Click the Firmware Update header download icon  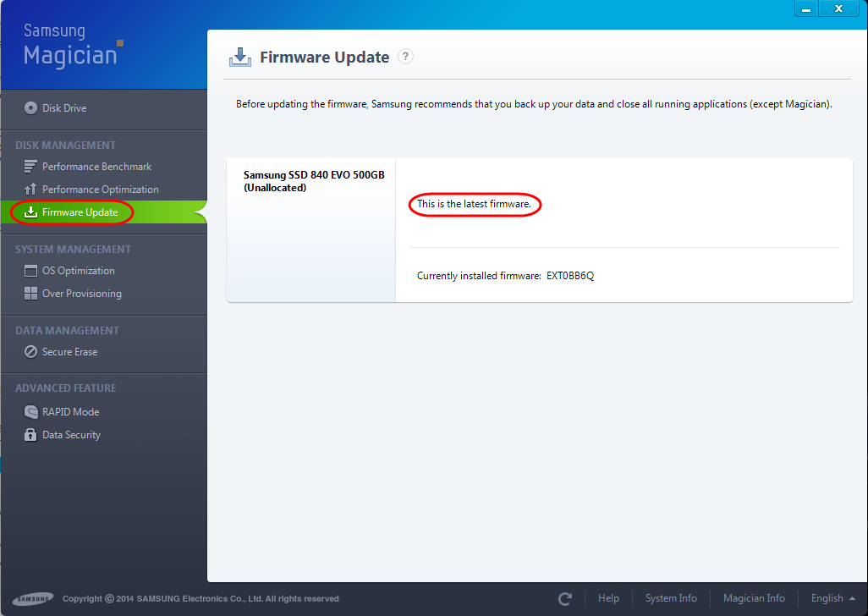coord(240,57)
